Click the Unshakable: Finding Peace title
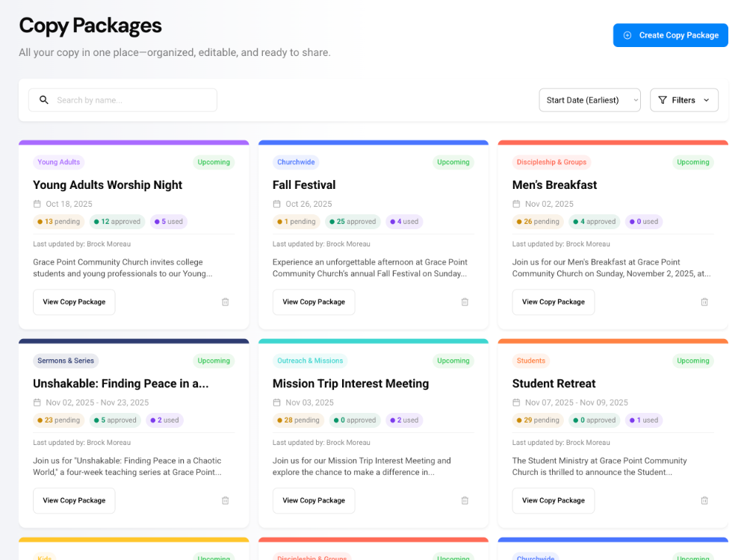Image resolution: width=747 pixels, height=560 pixels. point(121,383)
